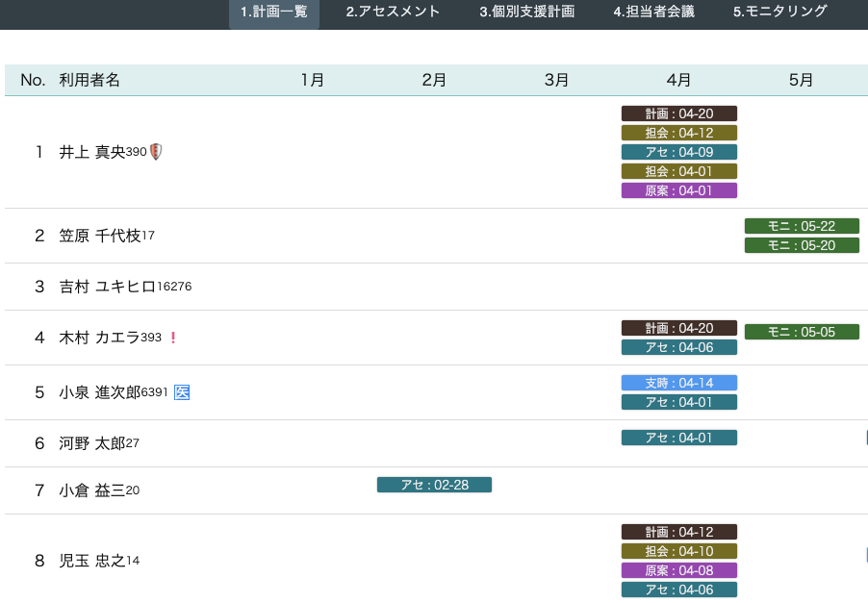Open 井上 真央's 担会 : 04-01 tag

[x=679, y=171]
